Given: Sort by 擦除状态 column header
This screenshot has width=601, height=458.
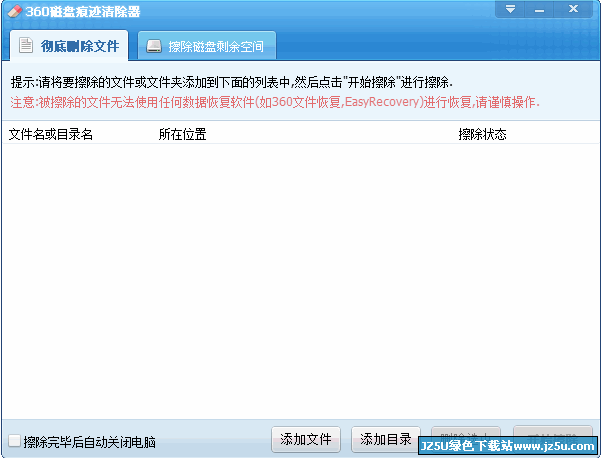Looking at the screenshot, I should coord(482,134).
